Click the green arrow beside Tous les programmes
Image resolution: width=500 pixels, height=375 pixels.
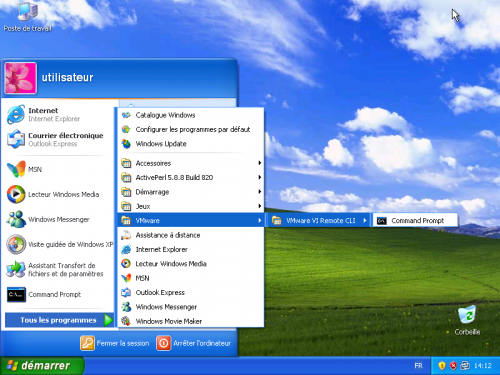(108, 320)
